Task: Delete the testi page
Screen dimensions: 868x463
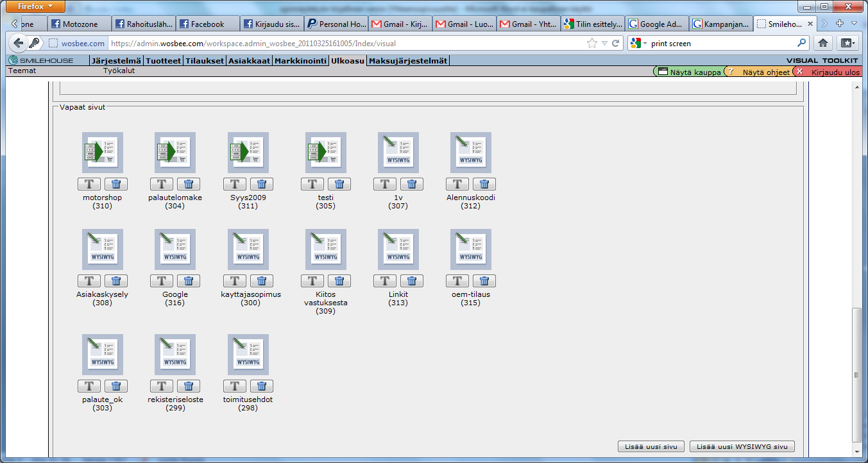Action: tap(339, 185)
